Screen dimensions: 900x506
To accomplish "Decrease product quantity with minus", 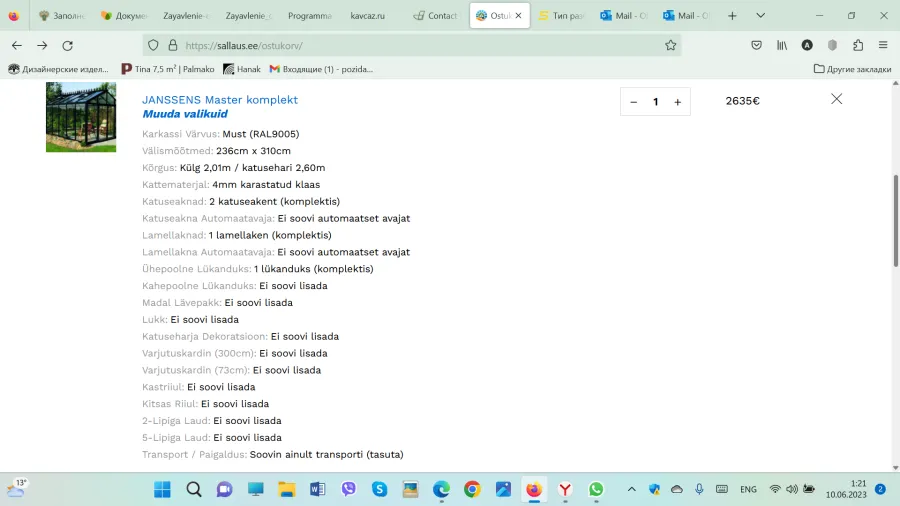I will click(634, 102).
